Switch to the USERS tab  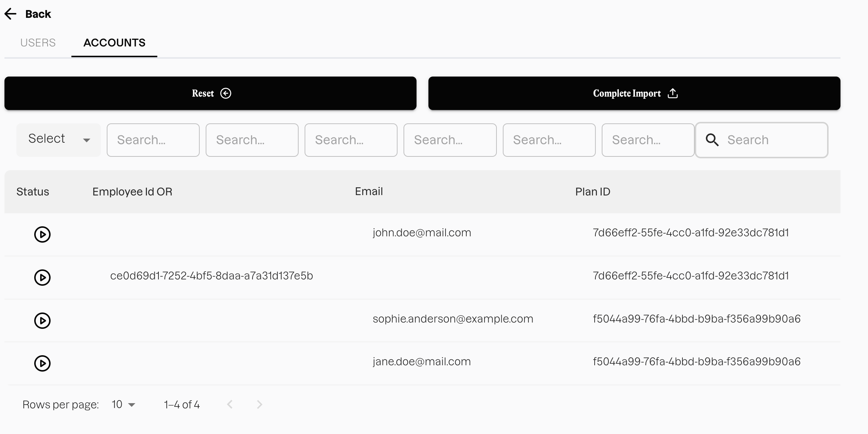coord(38,43)
